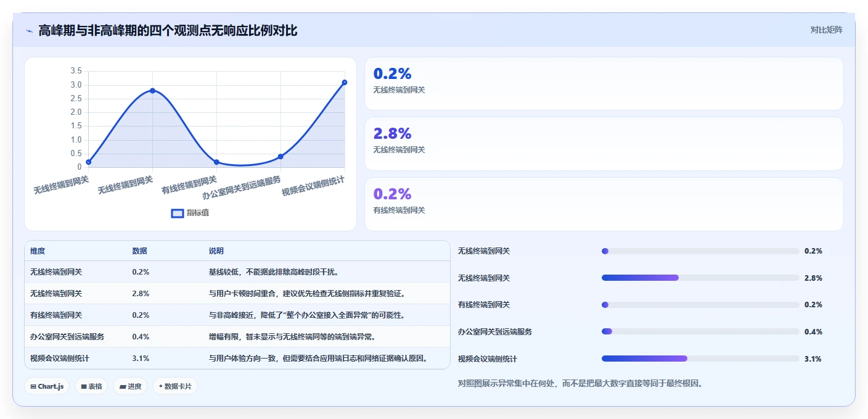Click the chart point above 办公室网关到远端服务 axis label
This screenshot has height=419, width=868.
coord(280,156)
